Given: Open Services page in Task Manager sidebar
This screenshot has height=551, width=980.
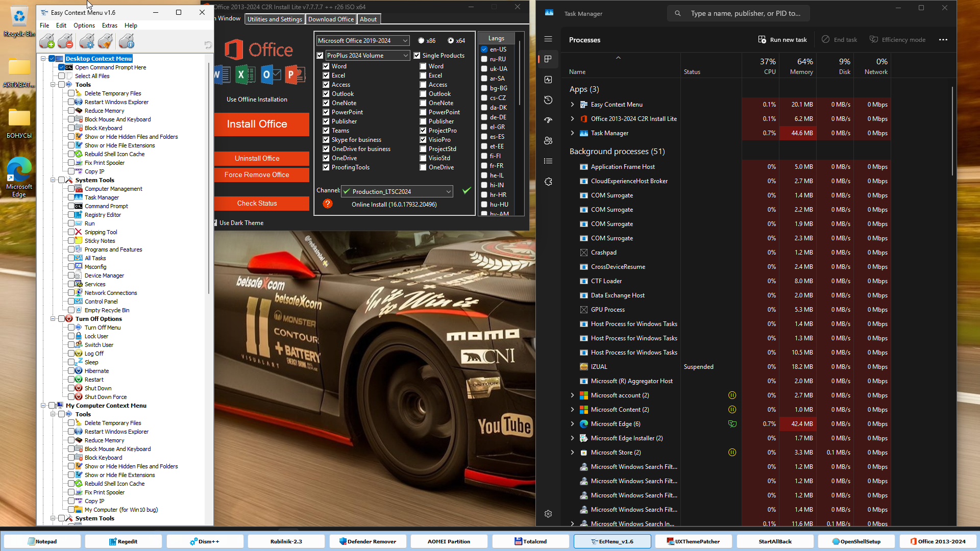Looking at the screenshot, I should point(548,182).
